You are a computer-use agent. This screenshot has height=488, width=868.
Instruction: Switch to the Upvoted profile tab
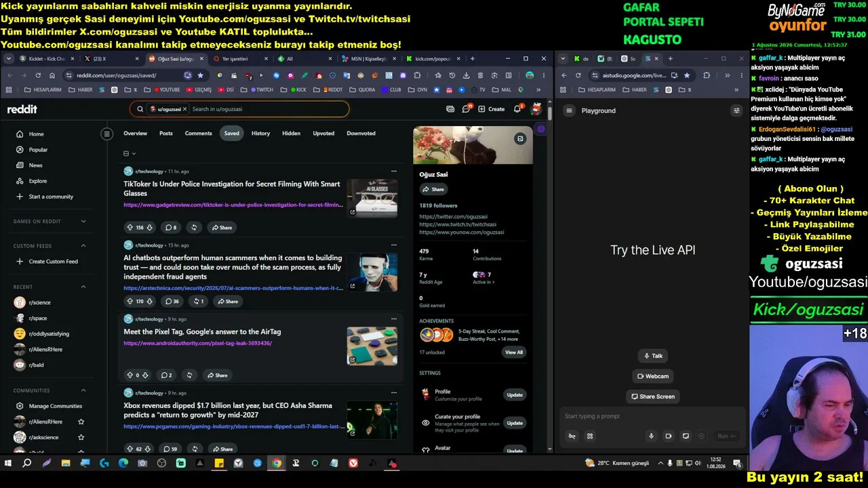coord(323,134)
